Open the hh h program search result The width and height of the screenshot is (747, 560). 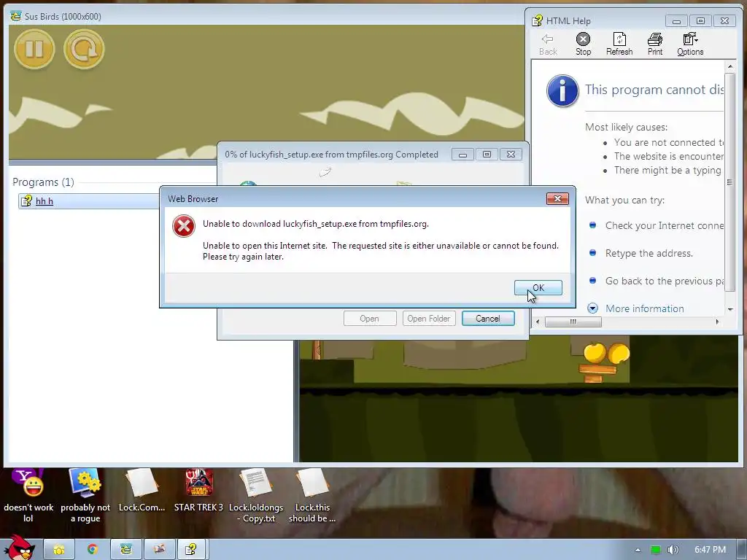click(x=44, y=201)
